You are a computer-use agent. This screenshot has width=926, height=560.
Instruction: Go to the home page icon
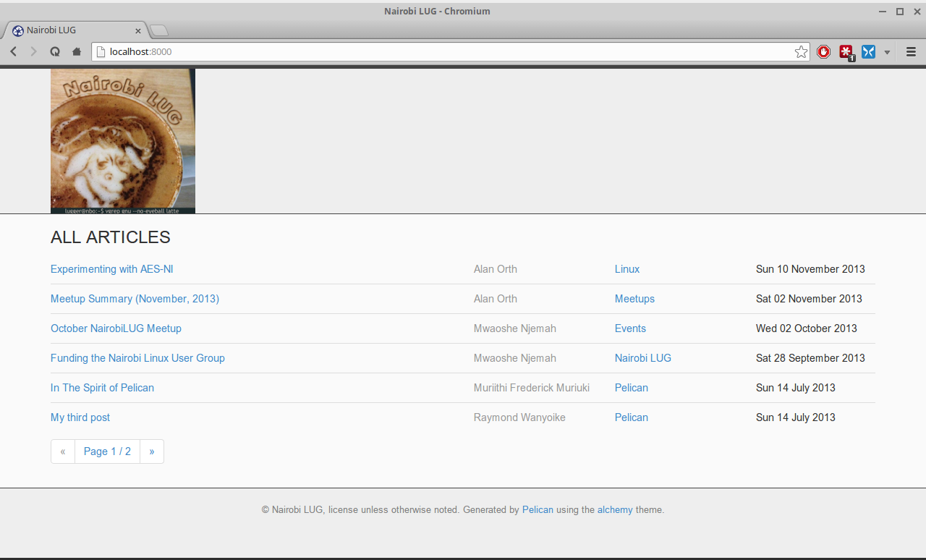[76, 51]
